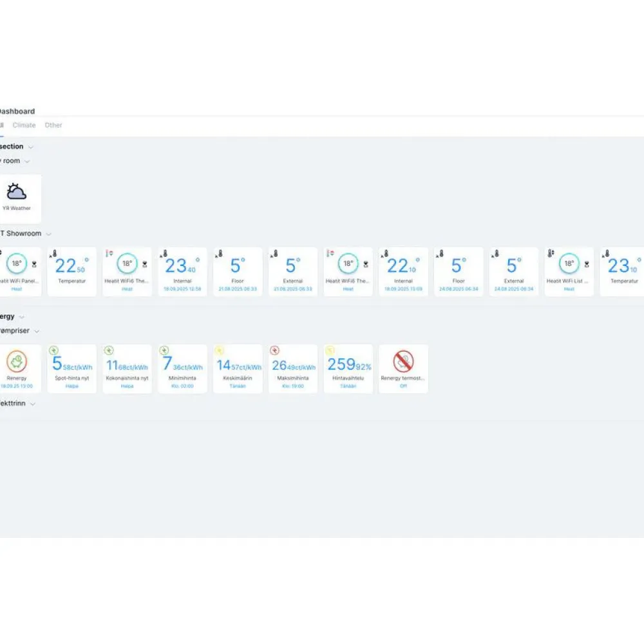Collapse the 'section' chevron
644x644 pixels.
(x=31, y=147)
